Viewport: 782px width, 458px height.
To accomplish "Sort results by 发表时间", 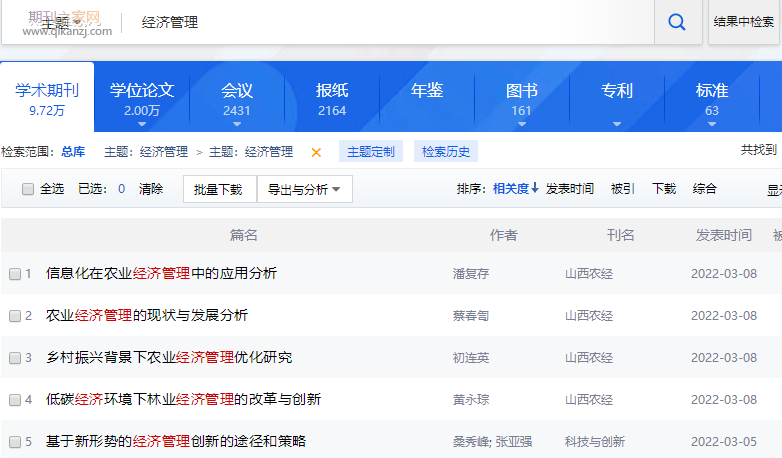I will (x=570, y=189).
